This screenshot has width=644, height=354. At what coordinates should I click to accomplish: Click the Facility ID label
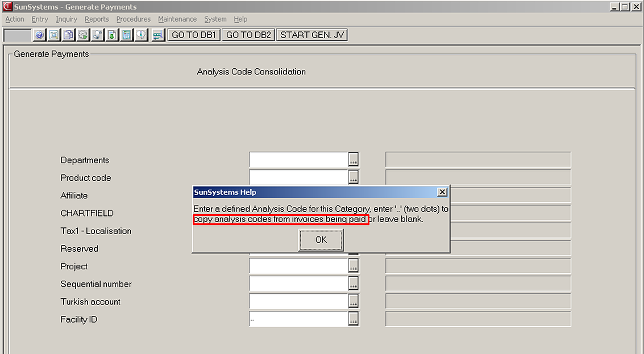pos(79,319)
